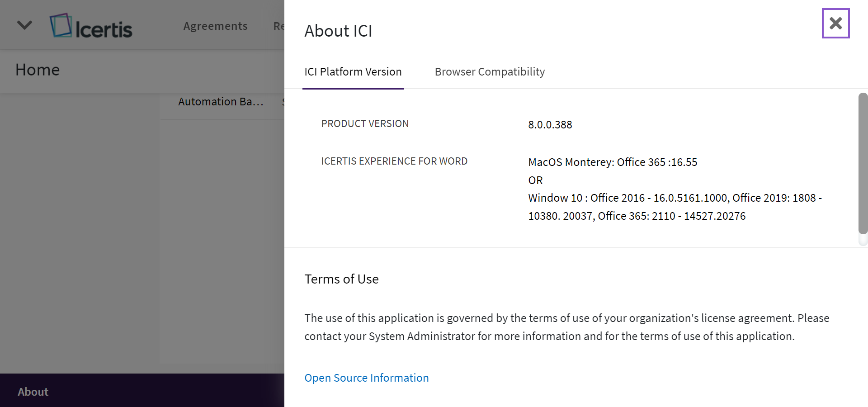Open the Open Source Information link
Screen dimensions: 868x407
coord(366,378)
